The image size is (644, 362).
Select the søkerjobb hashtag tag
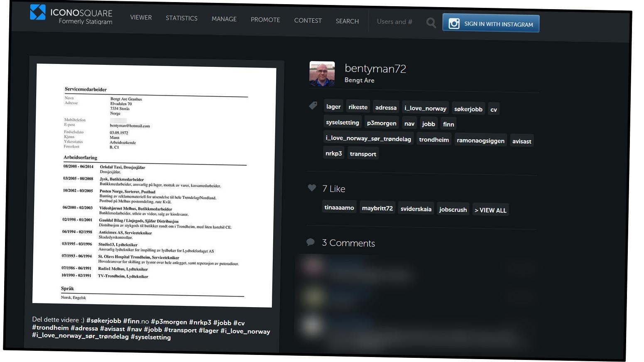[x=468, y=109]
